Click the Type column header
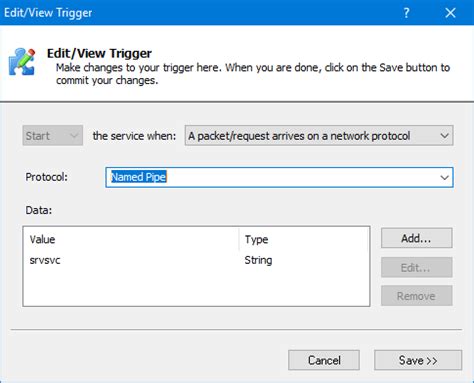The image size is (474, 383). point(304,239)
